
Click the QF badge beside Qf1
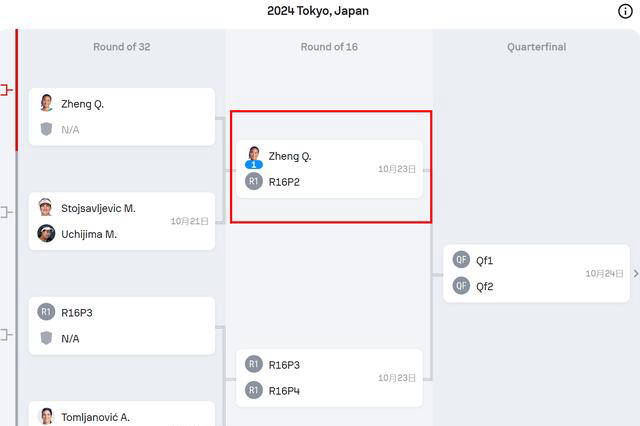[461, 260]
